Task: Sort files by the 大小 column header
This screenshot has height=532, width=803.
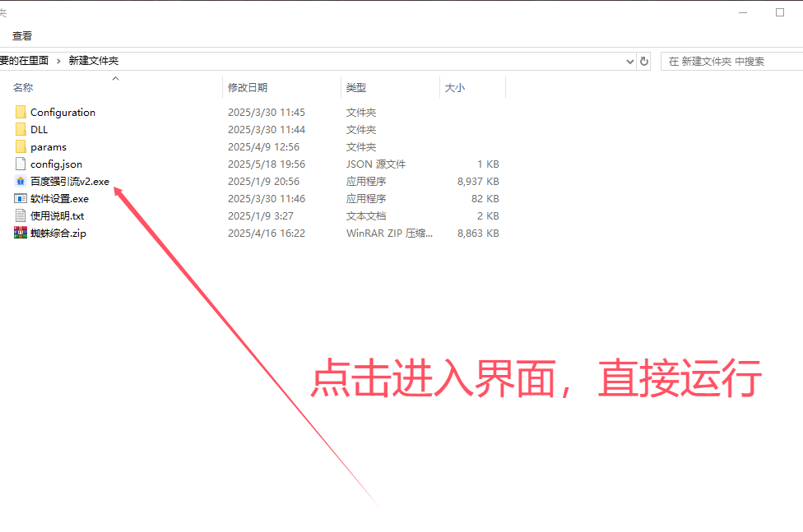Action: pyautogui.click(x=455, y=87)
